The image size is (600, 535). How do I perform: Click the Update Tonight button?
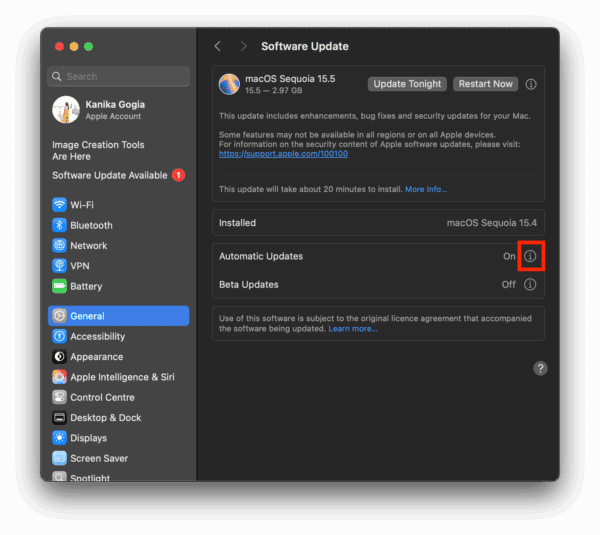(407, 84)
